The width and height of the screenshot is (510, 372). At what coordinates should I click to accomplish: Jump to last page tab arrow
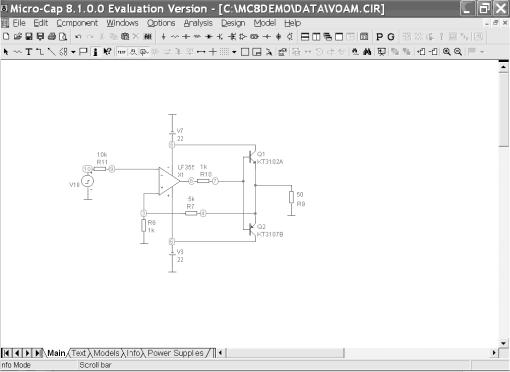click(x=38, y=353)
